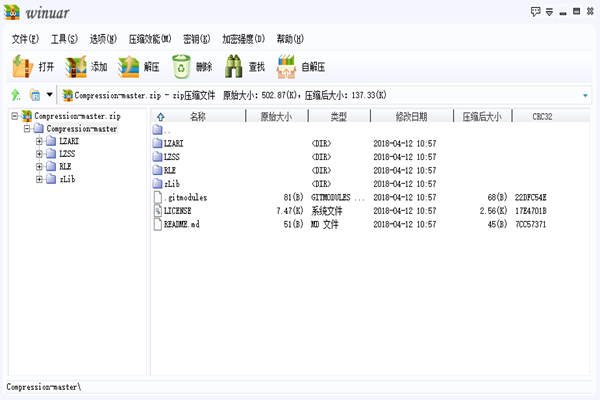Select LZARI folder in the tree
The image size is (600, 400).
69,141
